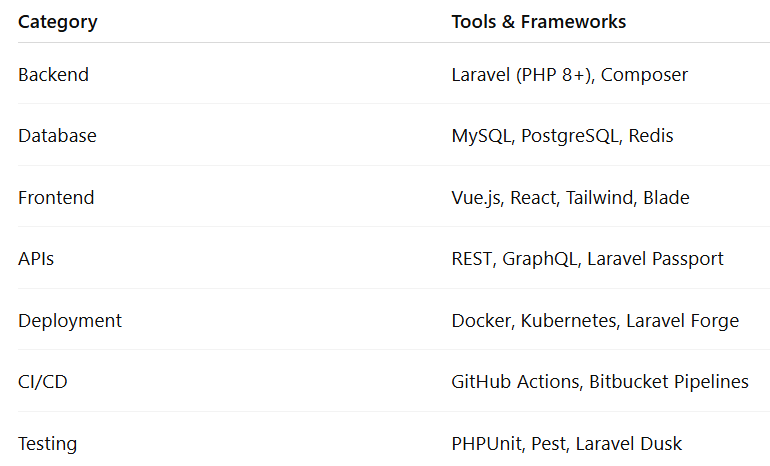The width and height of the screenshot is (770, 466).
Task: Click the Laravel (PHP 8+), Composer cell
Action: (x=569, y=75)
